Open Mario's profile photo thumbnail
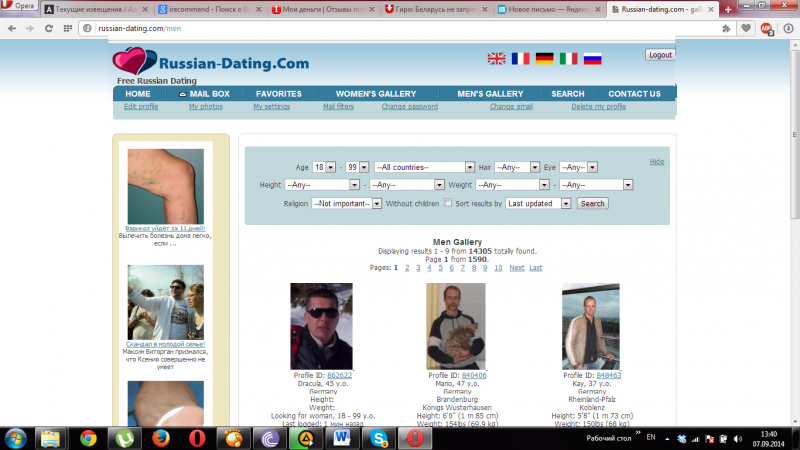 point(456,327)
